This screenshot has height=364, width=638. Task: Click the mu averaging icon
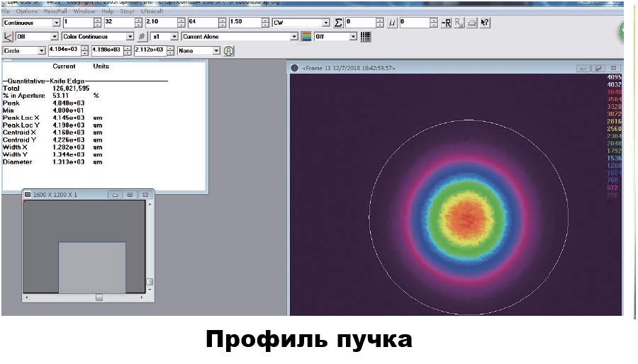coord(392,23)
